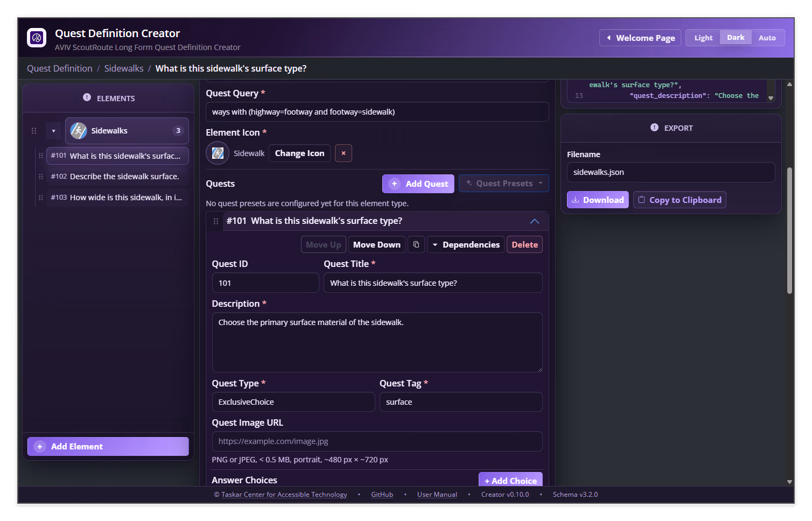The image size is (812, 521).
Task: Click the drag handle in the #101 quest header
Action: [216, 221]
